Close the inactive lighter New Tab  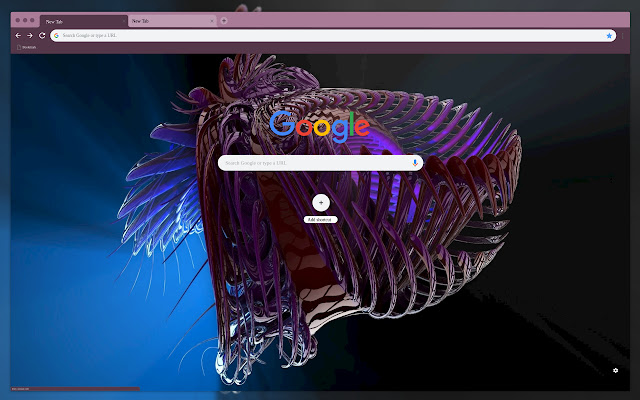(x=212, y=21)
